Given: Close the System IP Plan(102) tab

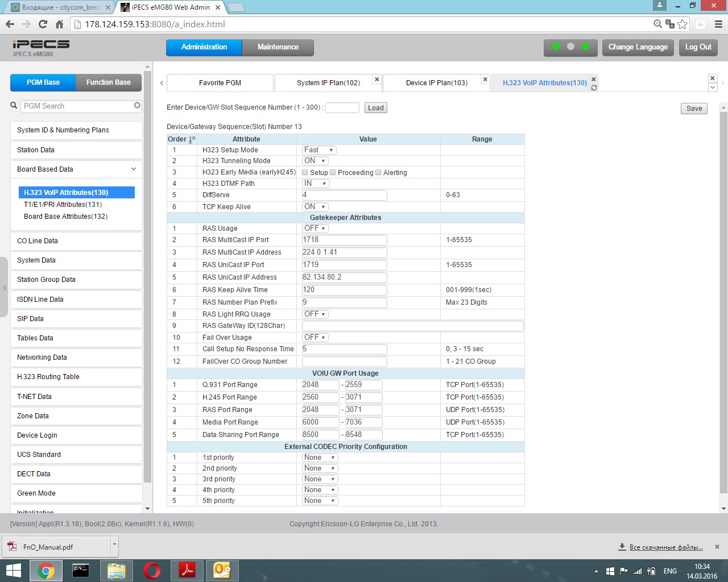Looking at the screenshot, I should [377, 80].
